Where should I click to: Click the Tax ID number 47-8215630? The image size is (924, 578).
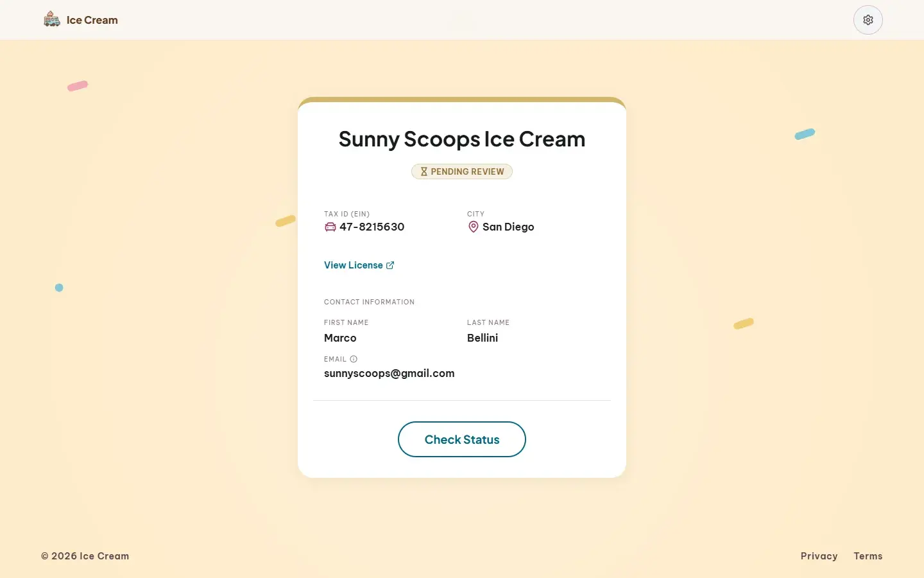pos(372,227)
